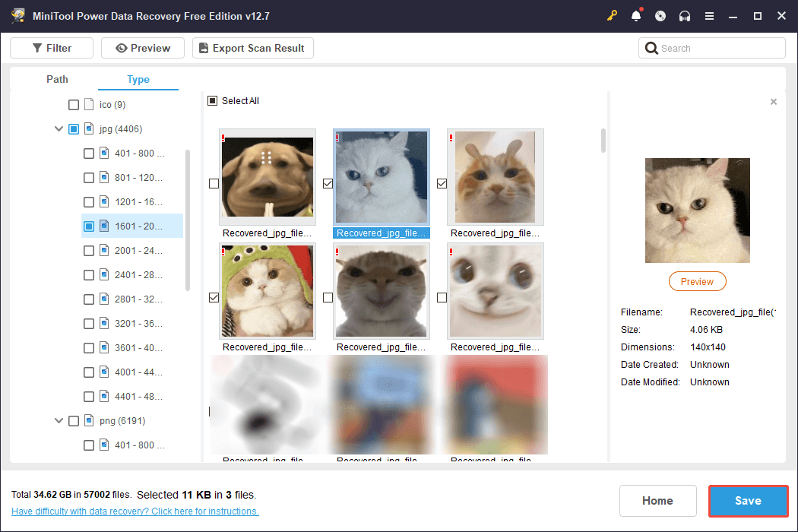This screenshot has width=798, height=532.
Task: Uncheck the smiling cat image checkbox
Action: [x=442, y=183]
